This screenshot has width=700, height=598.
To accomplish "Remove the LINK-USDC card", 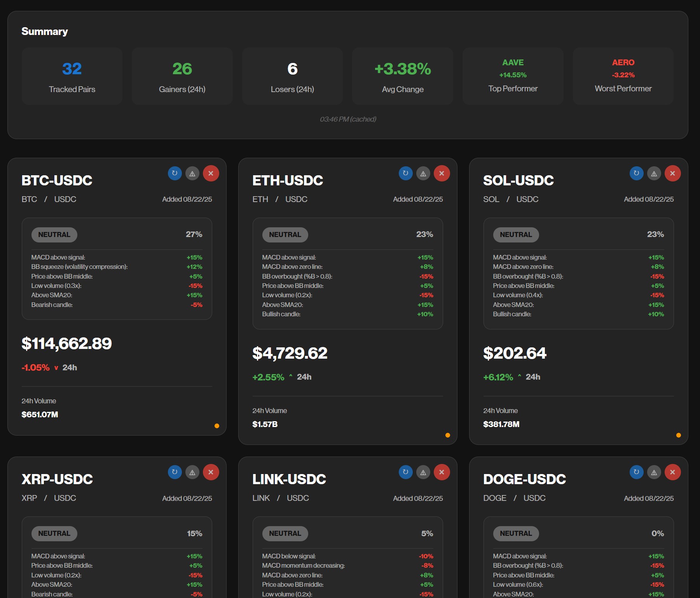I will click(x=442, y=472).
